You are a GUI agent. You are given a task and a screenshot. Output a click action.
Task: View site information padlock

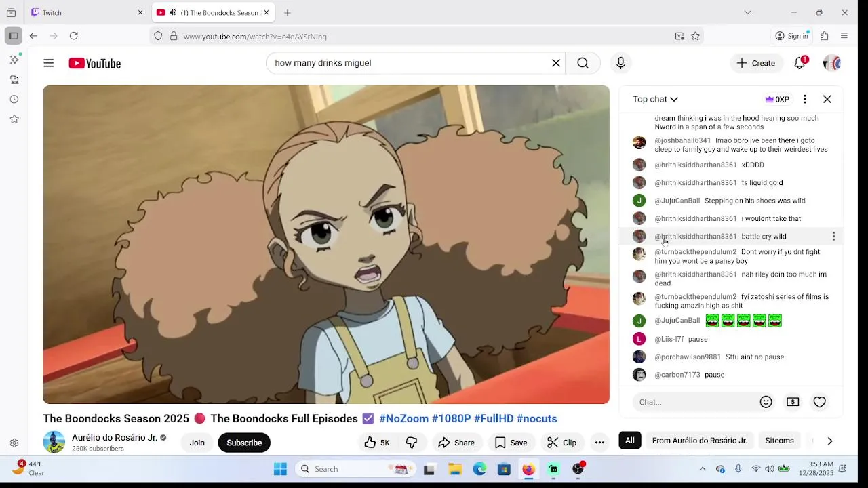click(174, 36)
